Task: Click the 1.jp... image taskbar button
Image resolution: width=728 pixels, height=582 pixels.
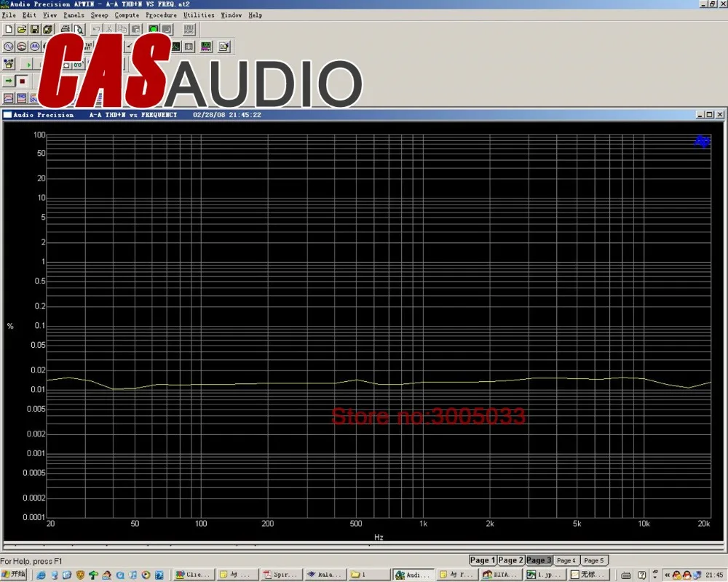Action: (545, 575)
